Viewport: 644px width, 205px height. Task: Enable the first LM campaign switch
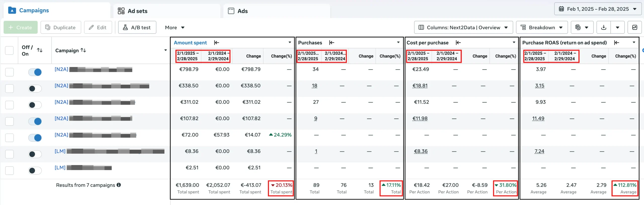click(35, 154)
